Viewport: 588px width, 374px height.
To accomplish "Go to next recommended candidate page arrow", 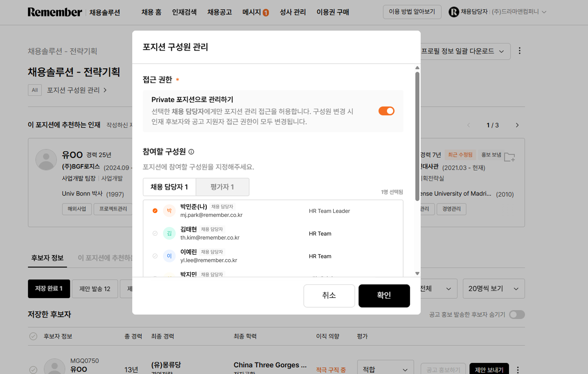I will (517, 125).
